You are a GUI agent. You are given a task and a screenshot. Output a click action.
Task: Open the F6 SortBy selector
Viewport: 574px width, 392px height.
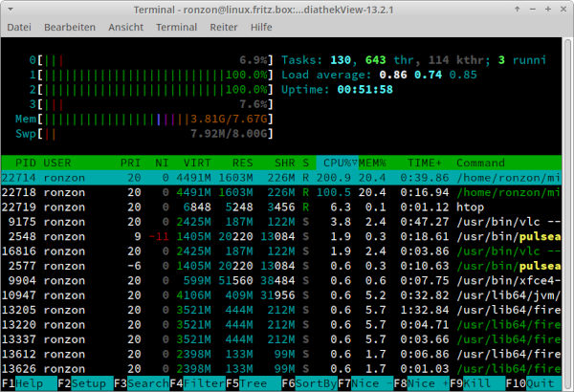click(310, 383)
